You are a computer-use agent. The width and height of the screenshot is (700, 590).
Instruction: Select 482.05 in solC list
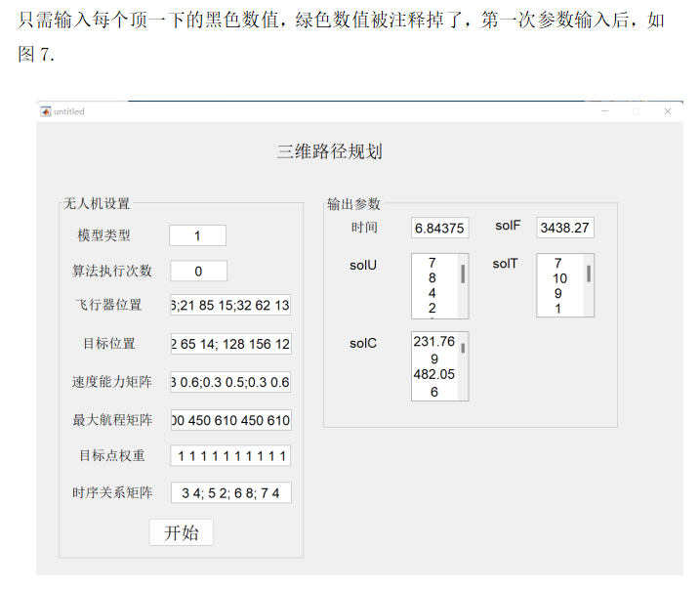[x=433, y=374]
